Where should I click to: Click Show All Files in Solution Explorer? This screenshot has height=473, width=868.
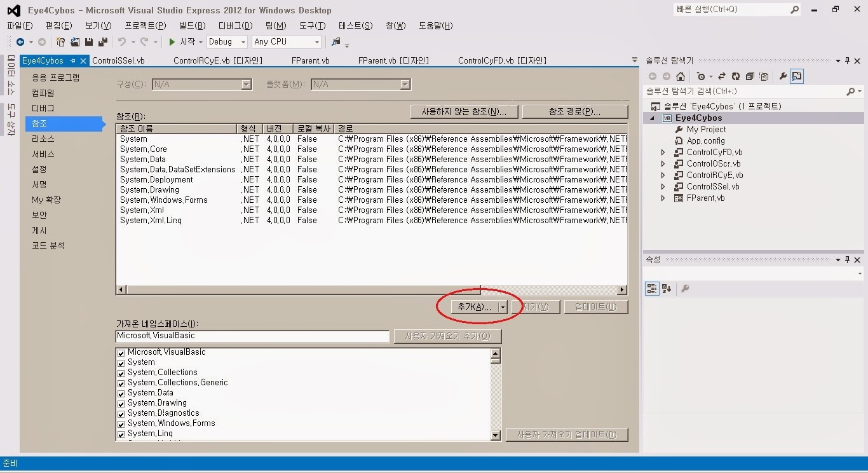click(x=764, y=76)
